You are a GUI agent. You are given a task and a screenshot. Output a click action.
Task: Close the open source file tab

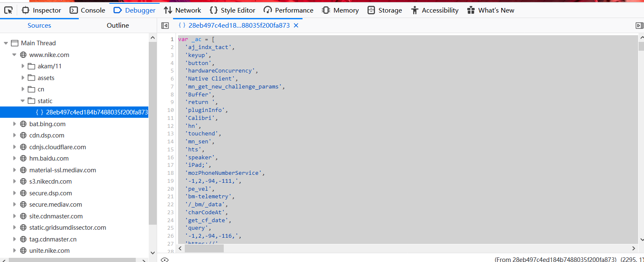[296, 25]
